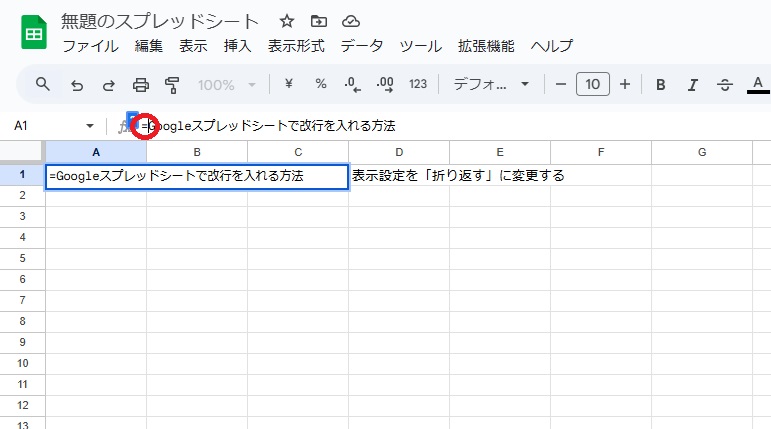Open the 挿入 menu

237,46
